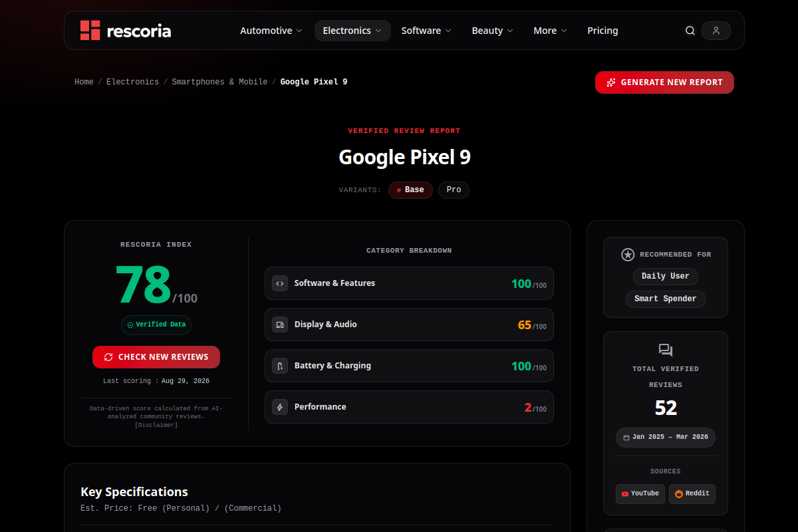The width and height of the screenshot is (798, 532).
Task: Click the Jan 2025 – Mar 2026 date chip
Action: click(x=666, y=438)
